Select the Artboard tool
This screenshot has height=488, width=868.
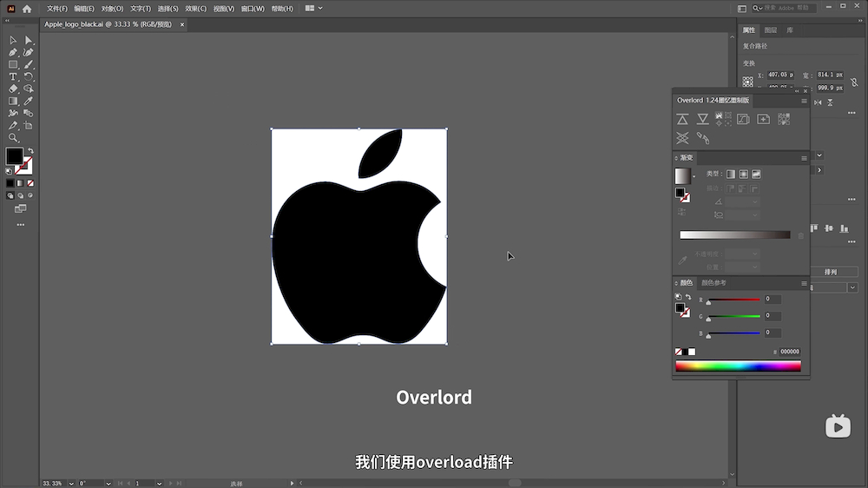pos(29,126)
